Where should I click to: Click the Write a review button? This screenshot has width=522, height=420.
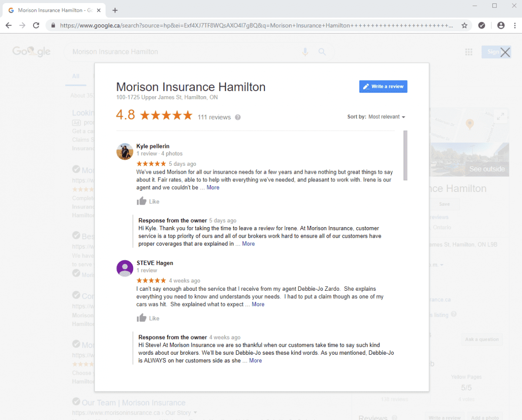[x=383, y=86]
